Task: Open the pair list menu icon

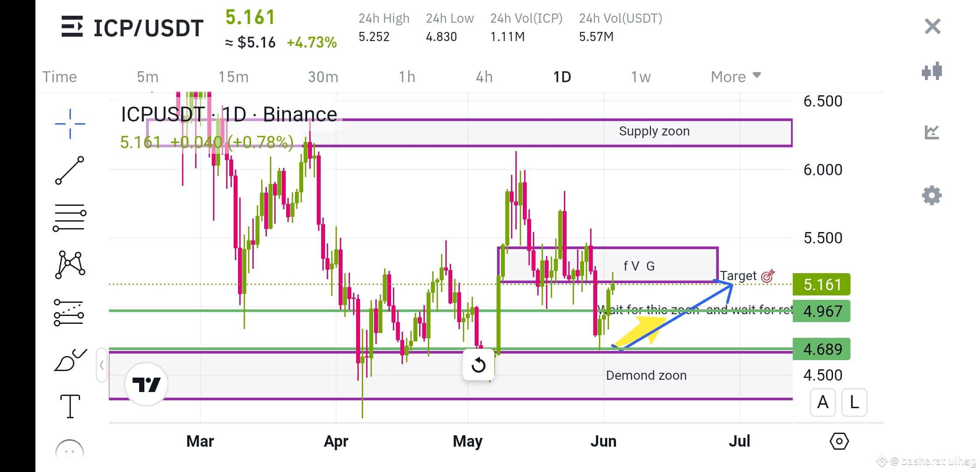Action: (x=72, y=27)
